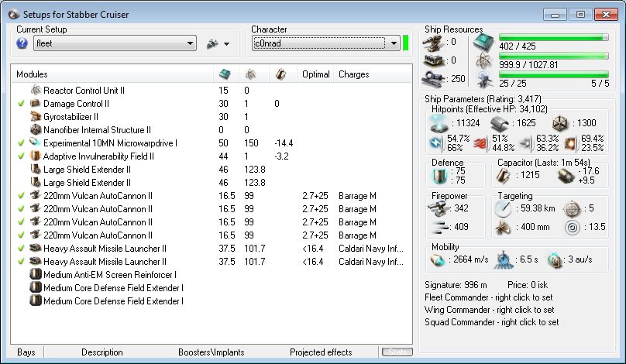
Task: Open the Current Setup 'fleet' dropdown
Action: click(x=115, y=43)
